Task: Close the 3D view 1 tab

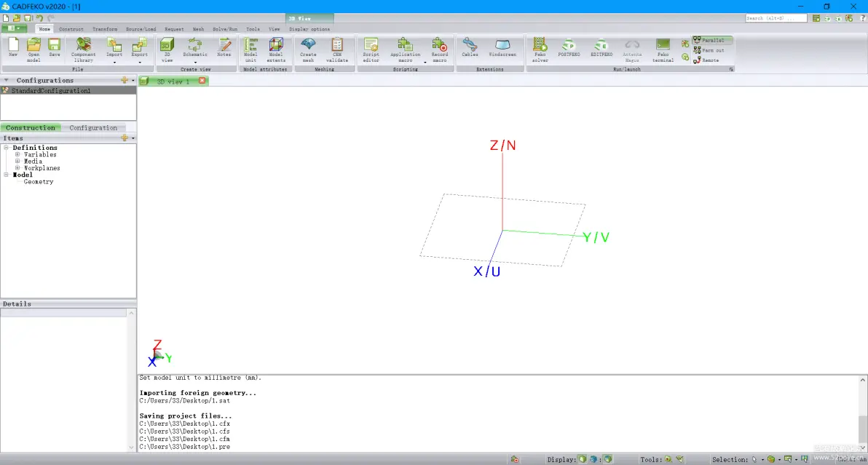Action: (202, 81)
